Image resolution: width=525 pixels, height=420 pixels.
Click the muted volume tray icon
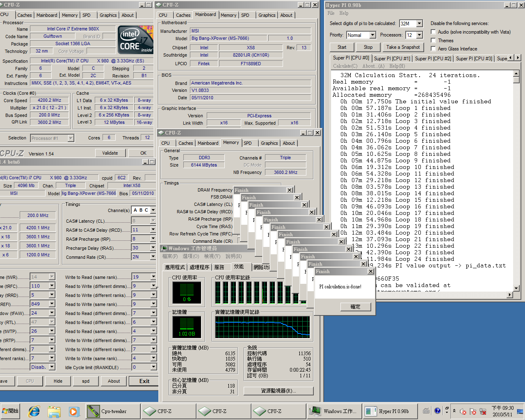(463, 411)
